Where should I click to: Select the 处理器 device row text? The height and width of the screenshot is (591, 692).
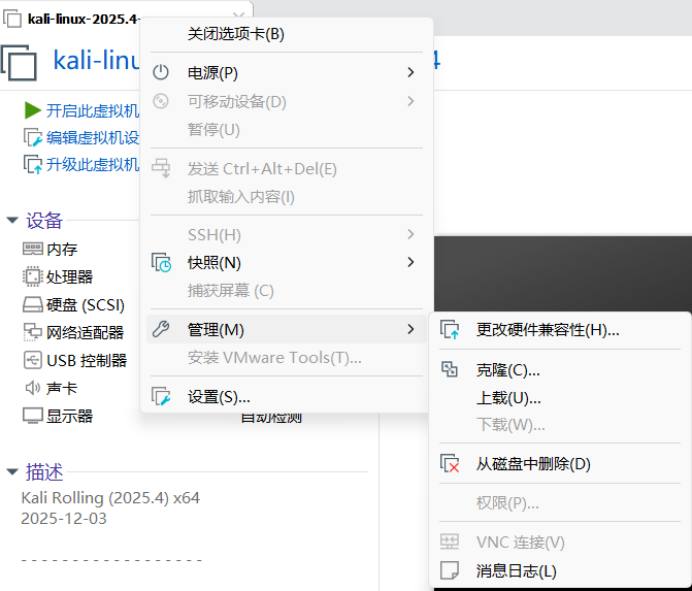coord(70,277)
